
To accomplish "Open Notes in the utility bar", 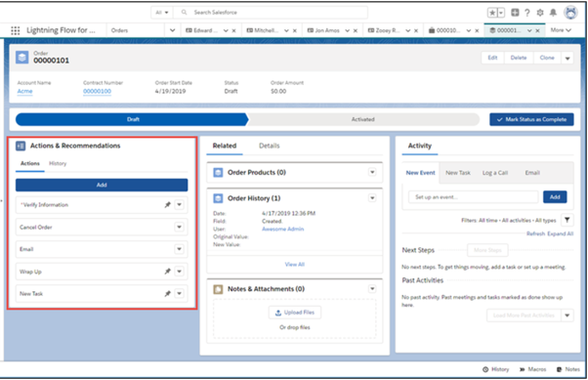I will tap(568, 369).
